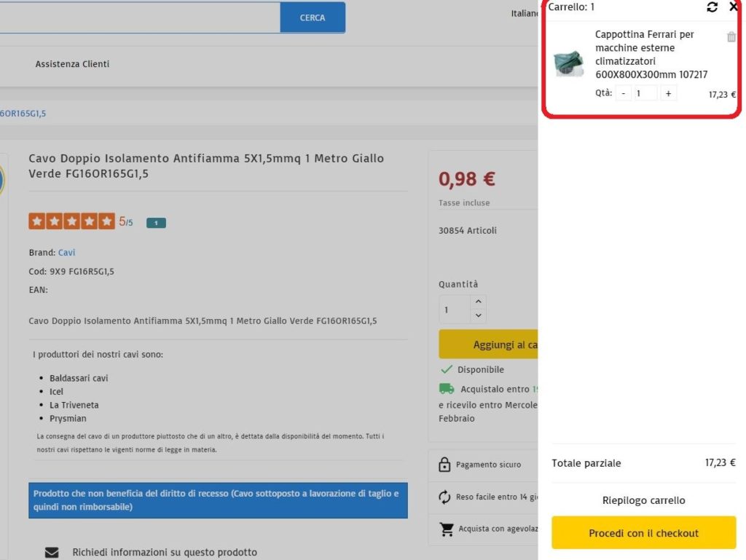This screenshot has width=746, height=560.
Task: Open the review count badge
Action: pyautogui.click(x=156, y=223)
